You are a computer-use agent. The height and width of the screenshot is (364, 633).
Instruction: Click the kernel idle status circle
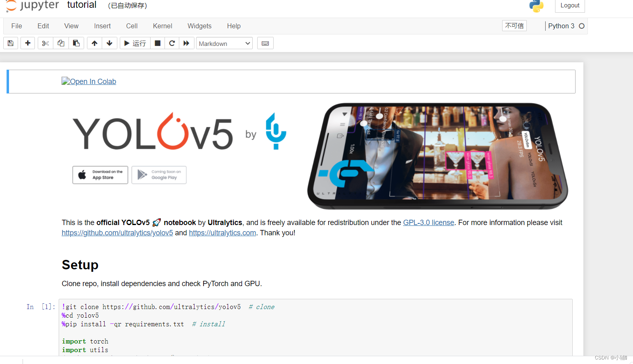coord(581,26)
